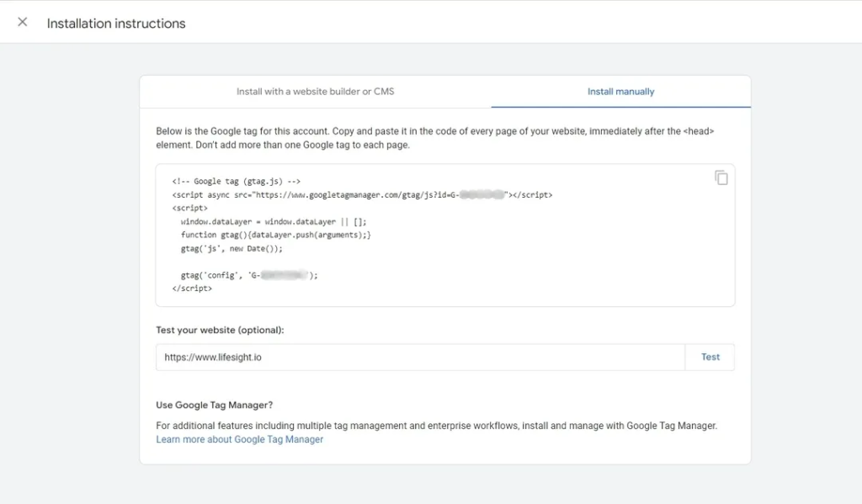This screenshot has width=862, height=504.
Task: Click the 'Installation instructions' heading
Action: pyautogui.click(x=116, y=23)
